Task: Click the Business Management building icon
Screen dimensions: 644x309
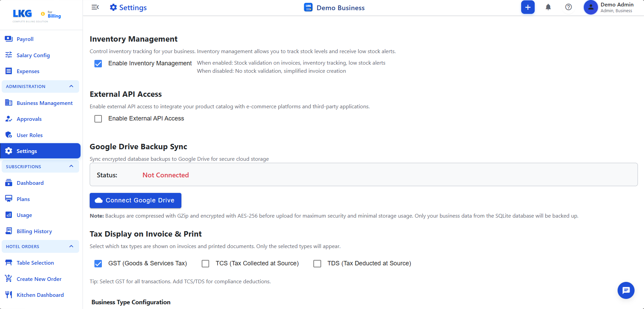Action: (9, 103)
